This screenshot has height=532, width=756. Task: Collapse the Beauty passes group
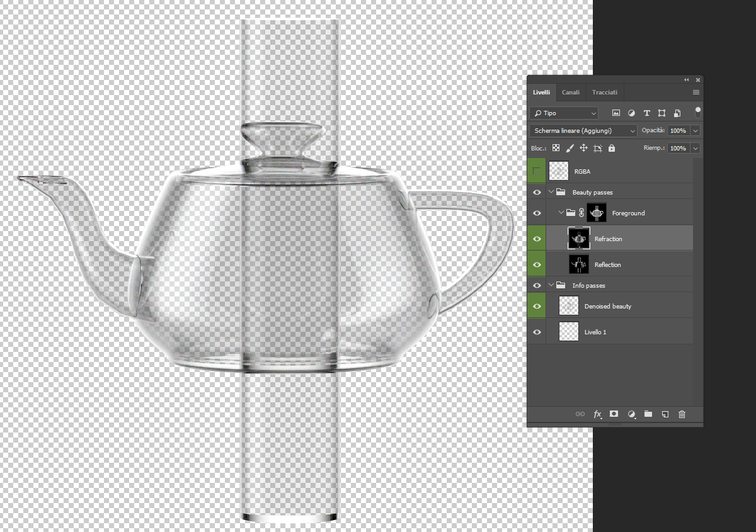(x=551, y=192)
